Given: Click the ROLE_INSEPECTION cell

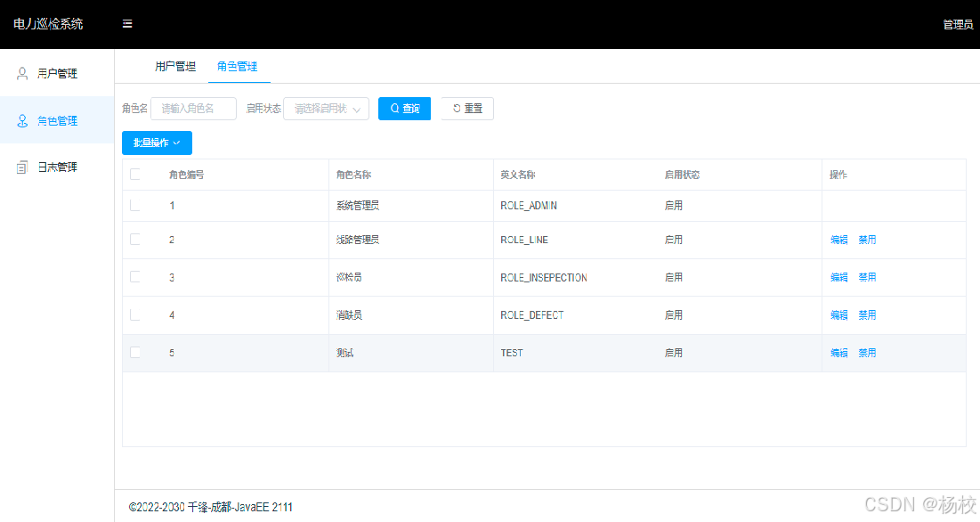Looking at the screenshot, I should (544, 277).
